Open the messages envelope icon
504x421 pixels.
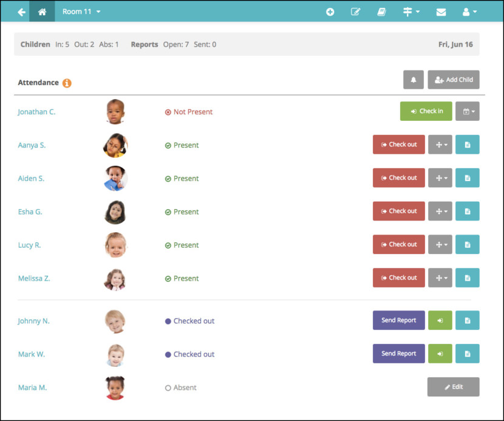click(x=441, y=12)
